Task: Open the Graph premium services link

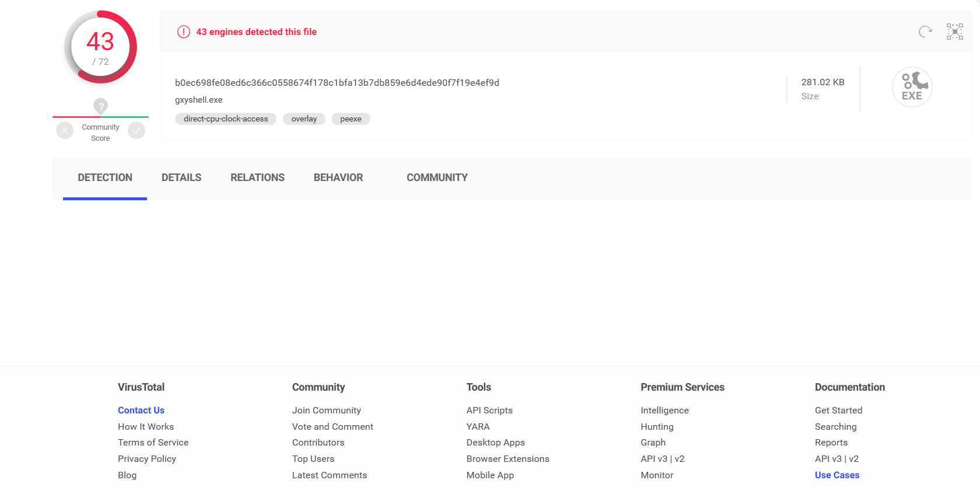Action: [x=653, y=443]
